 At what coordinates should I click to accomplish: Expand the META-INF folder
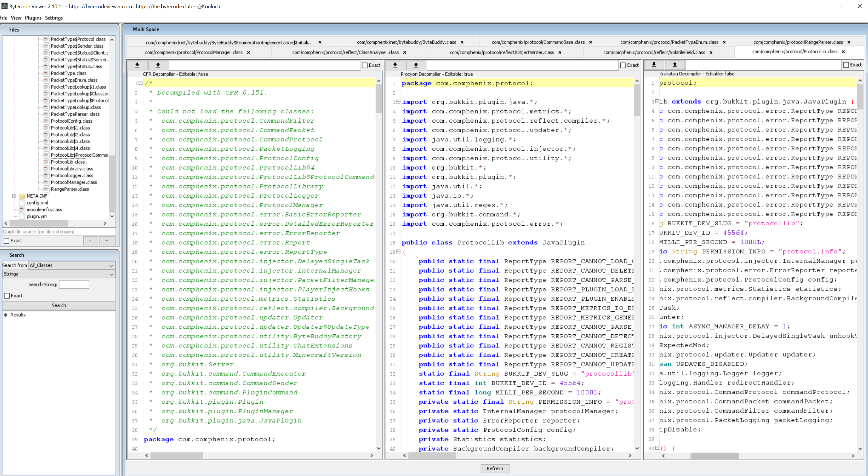(x=14, y=196)
